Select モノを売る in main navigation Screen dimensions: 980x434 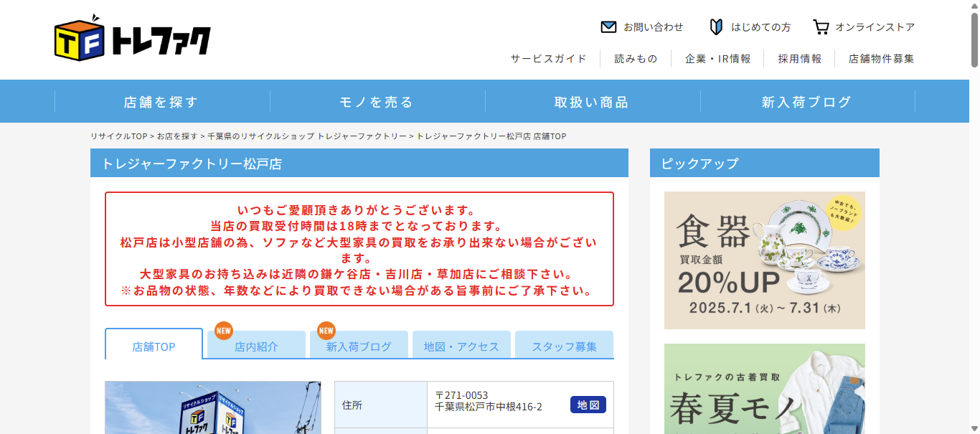[377, 102]
